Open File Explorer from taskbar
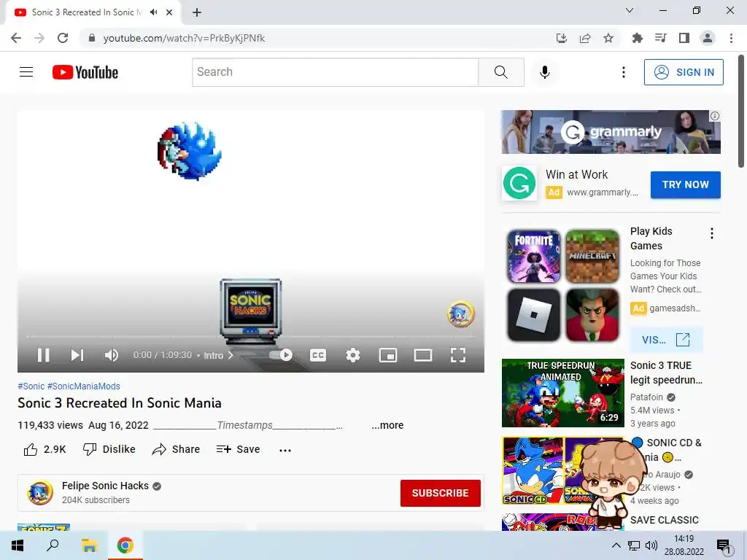747x560 pixels. (88, 545)
